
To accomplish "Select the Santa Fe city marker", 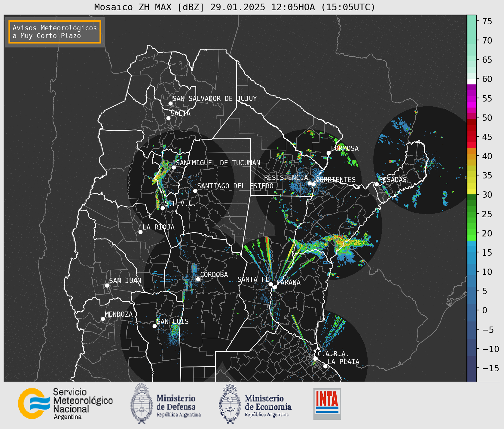I will 271,284.
